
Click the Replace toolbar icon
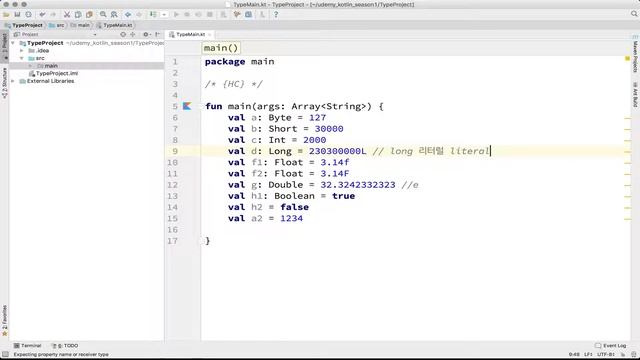[x=114, y=15]
